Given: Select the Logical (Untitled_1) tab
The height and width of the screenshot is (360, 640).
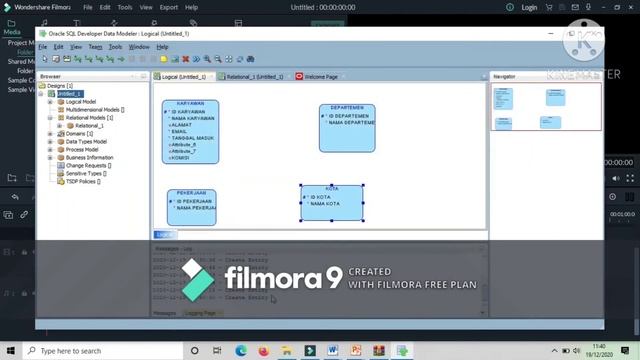Looking at the screenshot, I should click(184, 77).
